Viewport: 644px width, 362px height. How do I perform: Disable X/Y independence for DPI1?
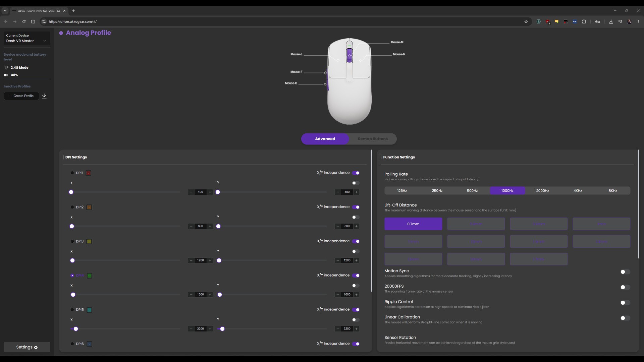click(356, 173)
